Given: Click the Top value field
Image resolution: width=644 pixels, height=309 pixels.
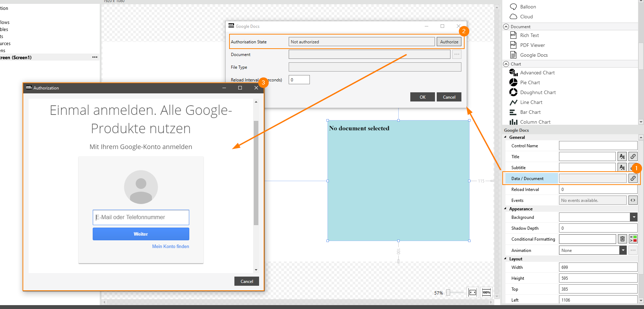Looking at the screenshot, I should tap(598, 289).
